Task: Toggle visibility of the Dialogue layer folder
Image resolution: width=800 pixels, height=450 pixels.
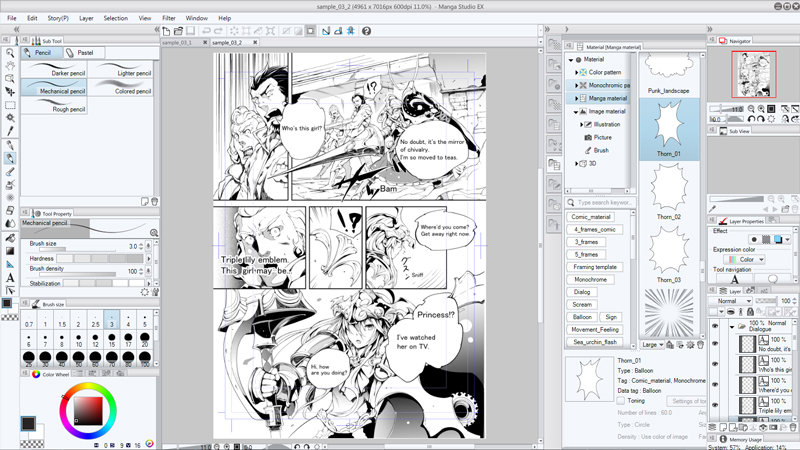Action: pos(715,326)
